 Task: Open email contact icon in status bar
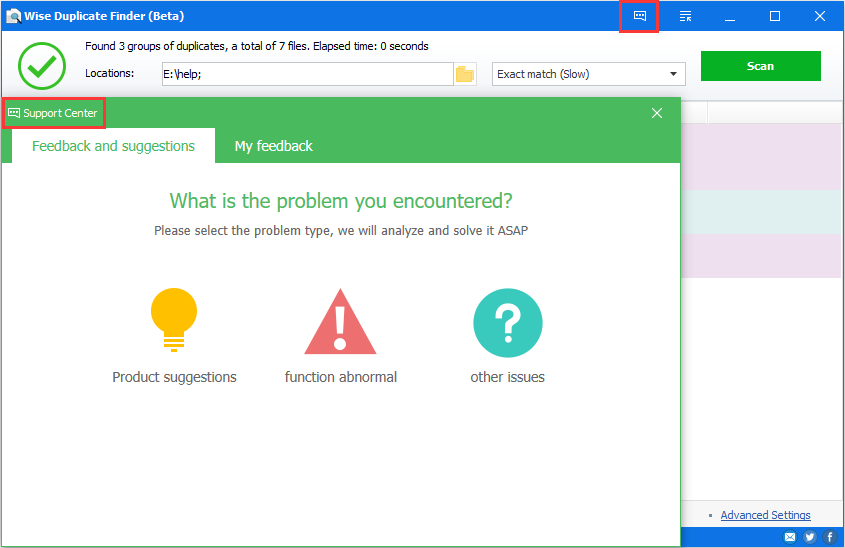[790, 537]
